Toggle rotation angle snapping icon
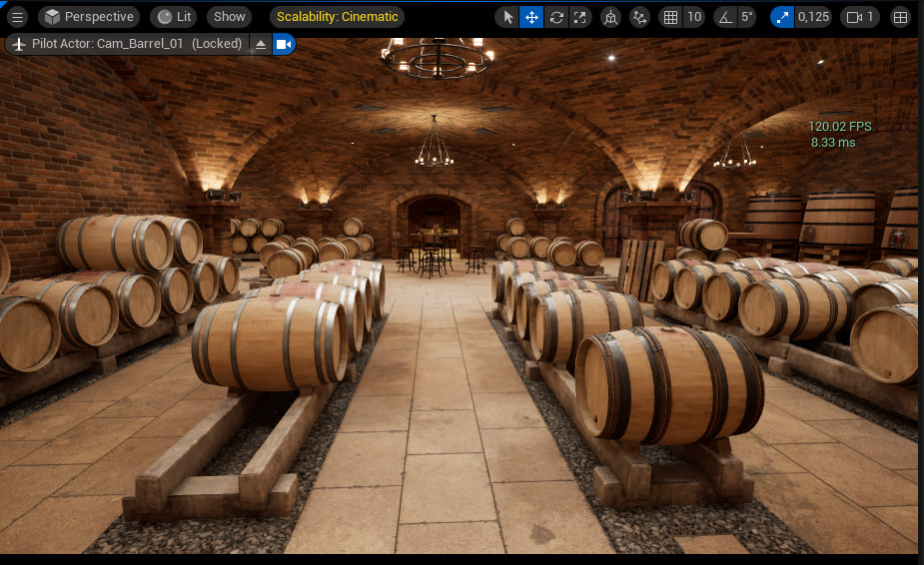Image resolution: width=924 pixels, height=565 pixels. [725, 17]
